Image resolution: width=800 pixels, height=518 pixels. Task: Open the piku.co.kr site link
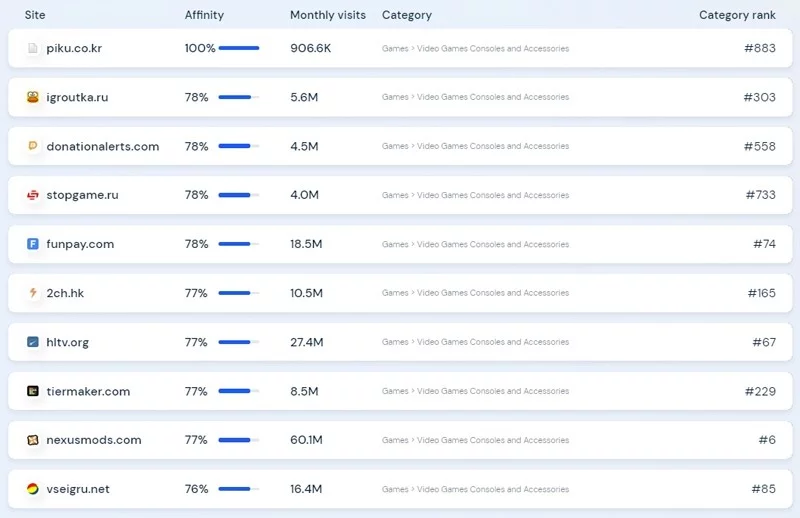[x=74, y=48]
